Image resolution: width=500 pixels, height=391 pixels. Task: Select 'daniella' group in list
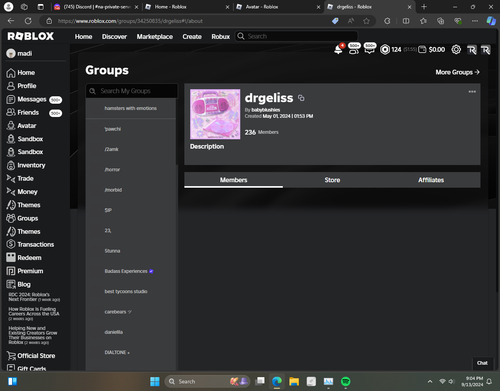pyautogui.click(x=131, y=332)
